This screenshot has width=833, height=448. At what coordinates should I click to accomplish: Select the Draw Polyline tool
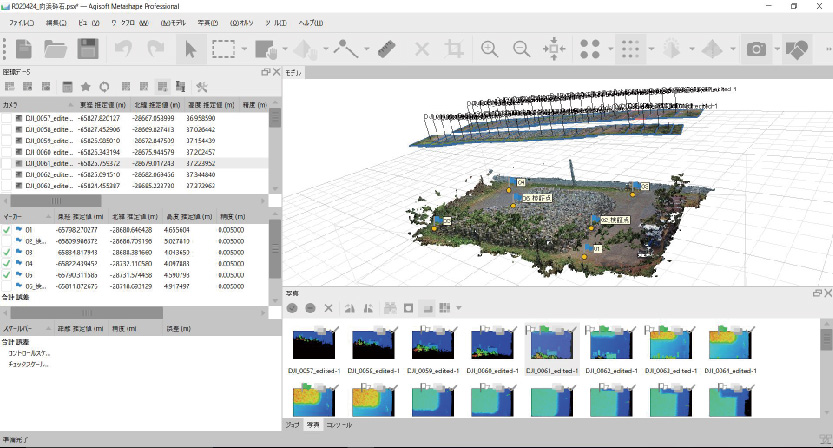346,49
